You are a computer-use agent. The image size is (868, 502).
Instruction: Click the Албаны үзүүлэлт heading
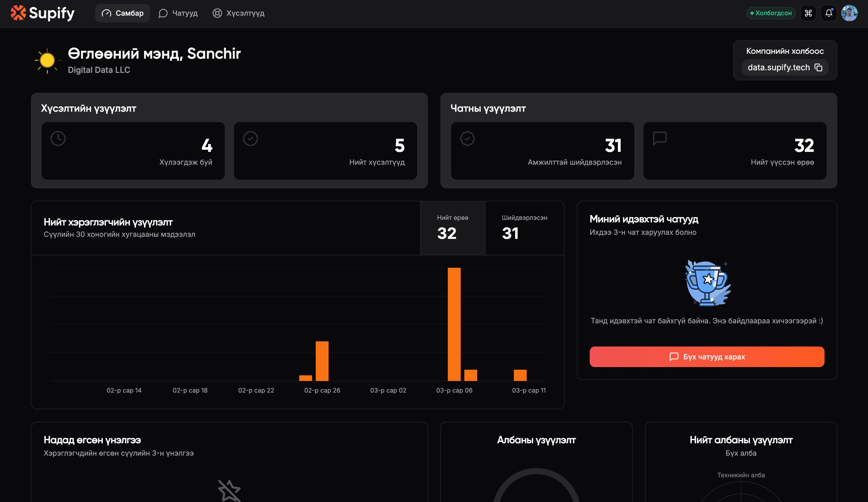(x=536, y=440)
